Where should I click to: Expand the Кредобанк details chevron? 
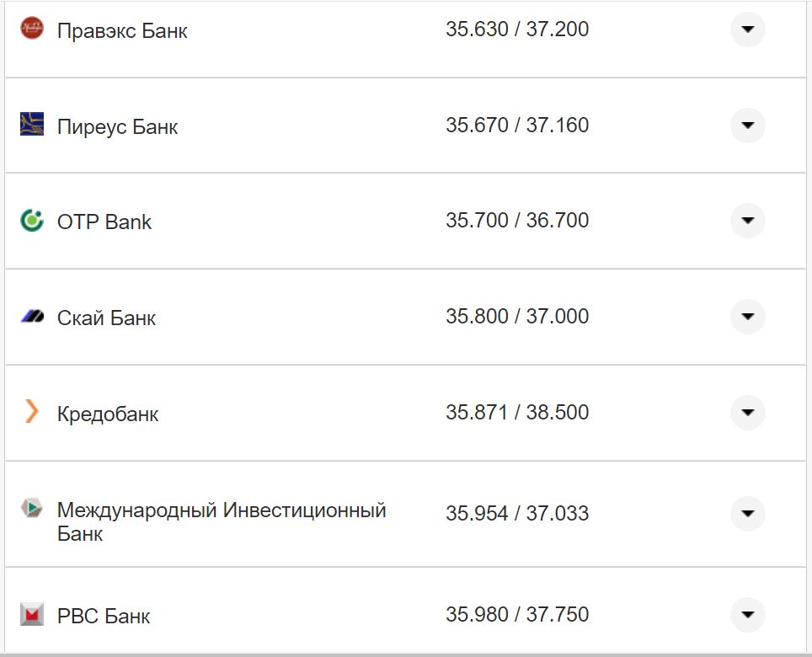[748, 413]
